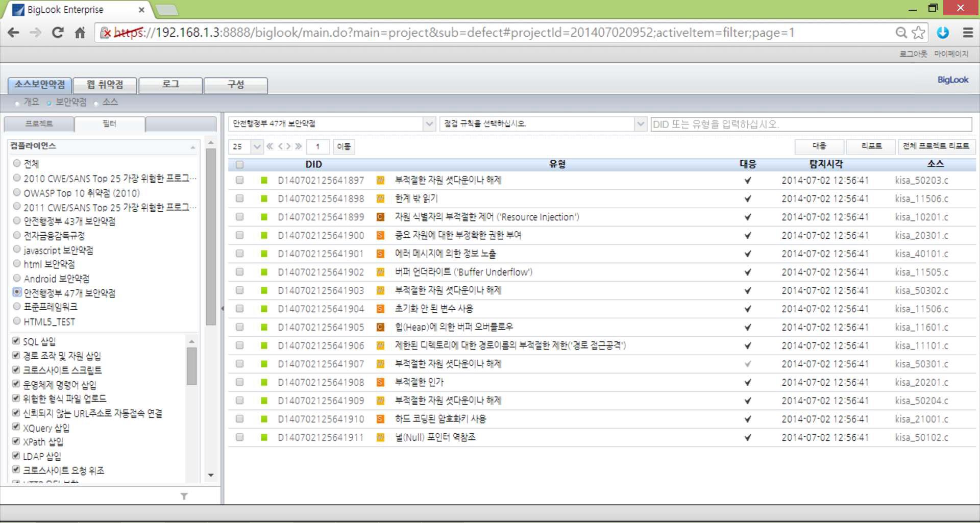This screenshot has width=980, height=523.
Task: Click the S icon for 부적절한 인가 row
Action: coord(380,382)
